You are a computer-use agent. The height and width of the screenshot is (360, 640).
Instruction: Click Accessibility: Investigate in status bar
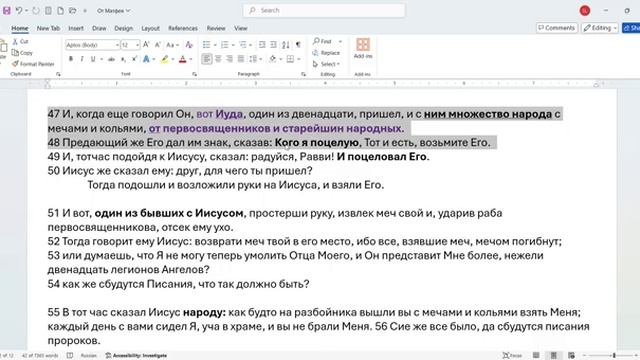point(136,356)
